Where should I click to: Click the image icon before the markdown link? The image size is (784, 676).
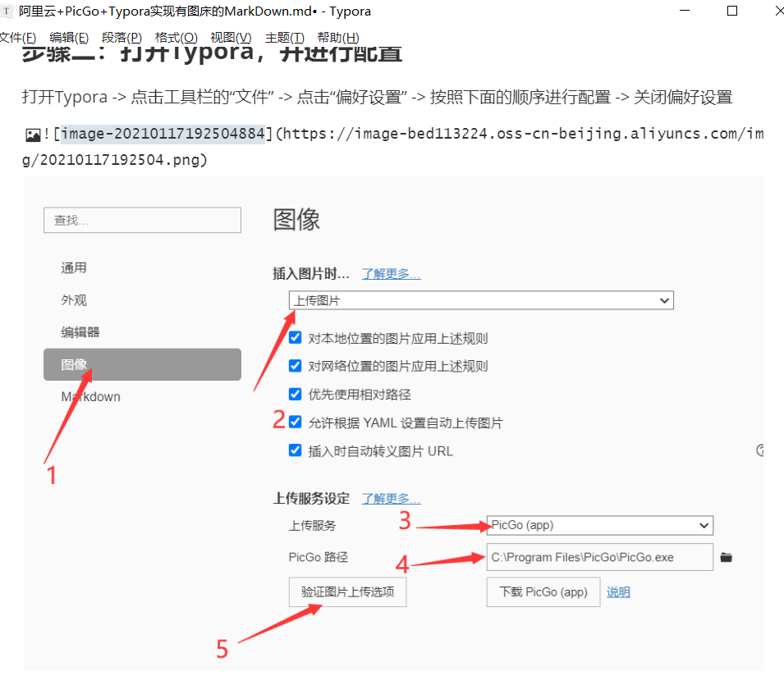coord(33,135)
